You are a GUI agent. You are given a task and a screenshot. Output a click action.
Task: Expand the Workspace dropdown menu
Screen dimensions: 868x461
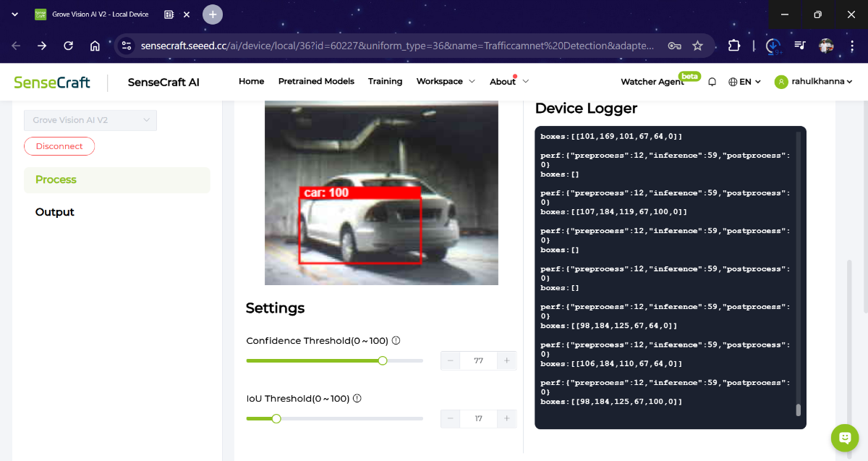[446, 82]
